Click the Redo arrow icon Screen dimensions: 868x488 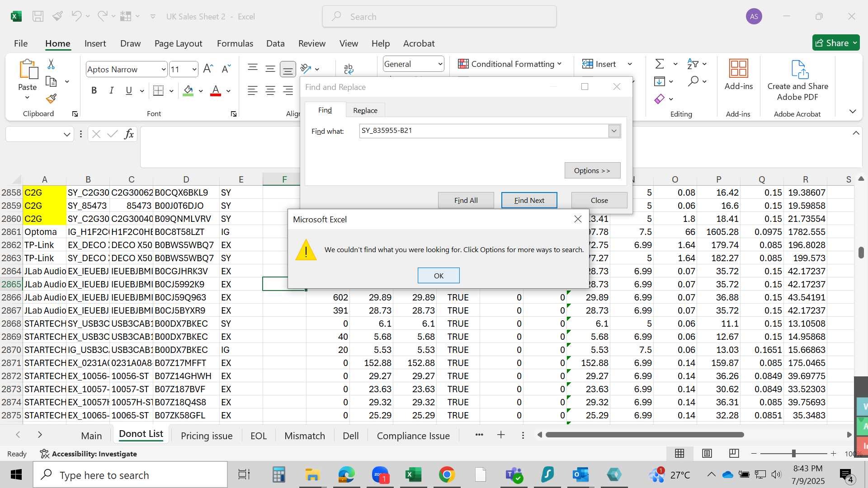(x=103, y=16)
